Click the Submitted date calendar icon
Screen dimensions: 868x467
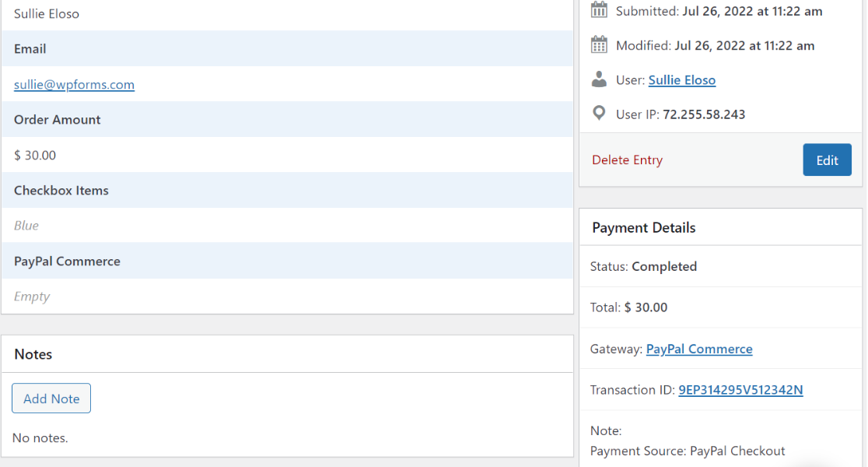point(599,10)
